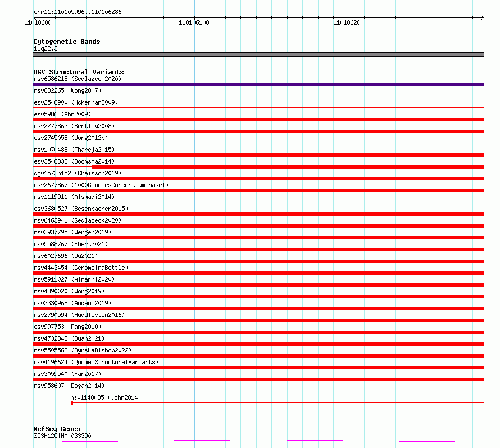Select nsv3937795 (Wenger2019) entry
The width and height of the screenshot is (500, 448).
tap(72, 232)
